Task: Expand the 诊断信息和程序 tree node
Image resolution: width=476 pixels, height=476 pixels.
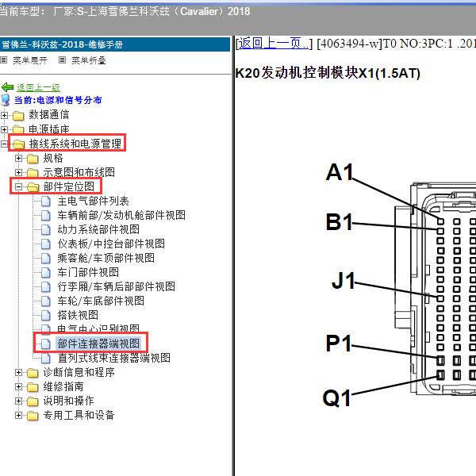Action: click(x=18, y=372)
